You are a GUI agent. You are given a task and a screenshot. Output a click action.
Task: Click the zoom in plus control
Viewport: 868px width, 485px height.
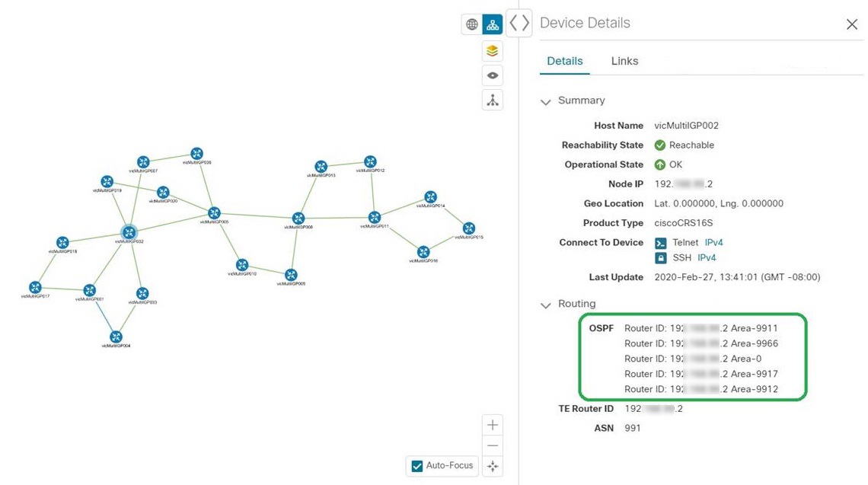(492, 424)
